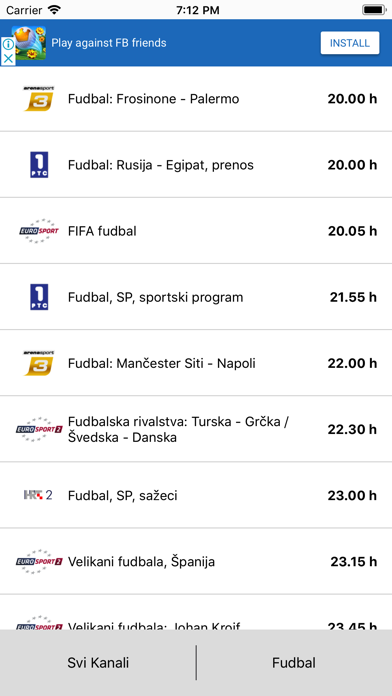Tap the RTS 1 logo beside sportski program
The image size is (392, 696).
click(x=39, y=297)
